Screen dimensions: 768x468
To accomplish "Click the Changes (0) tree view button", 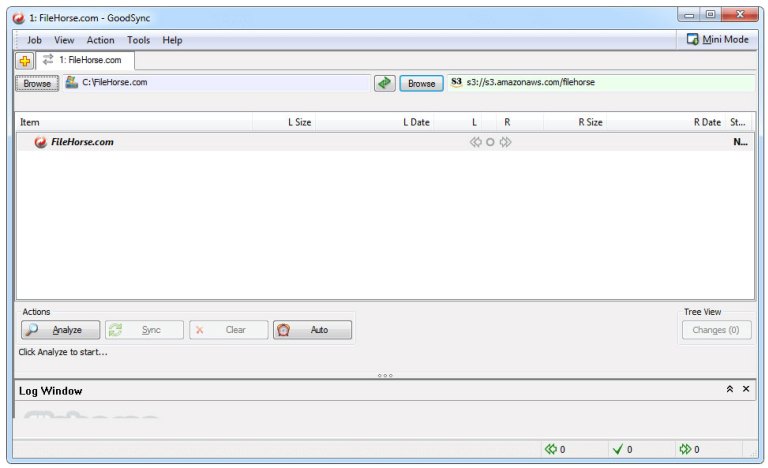I will pos(716,330).
